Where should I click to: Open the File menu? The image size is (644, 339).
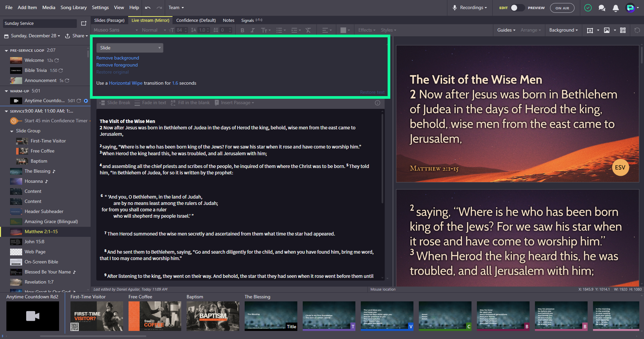(x=9, y=7)
